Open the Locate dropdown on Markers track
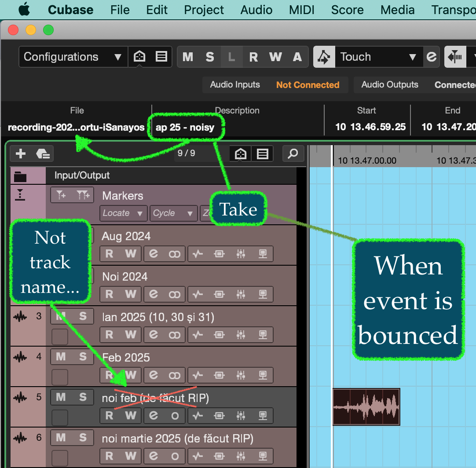This screenshot has width=476, height=468. pos(123,213)
